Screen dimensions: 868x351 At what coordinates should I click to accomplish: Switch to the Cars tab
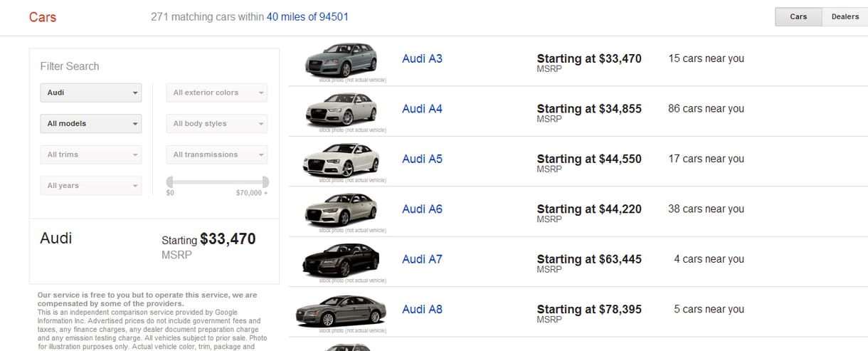798,16
